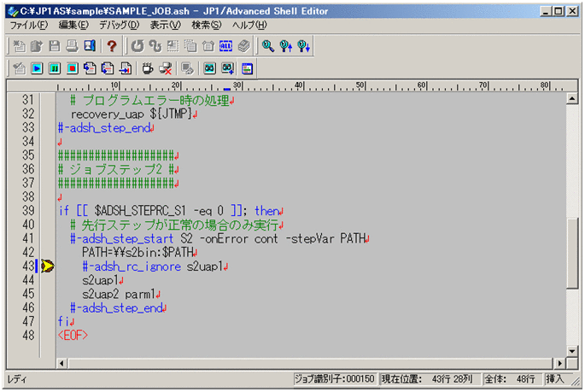Click '#-adsh_step_end' on line 33
Viewport: 585px width, 392px height.
click(x=104, y=128)
